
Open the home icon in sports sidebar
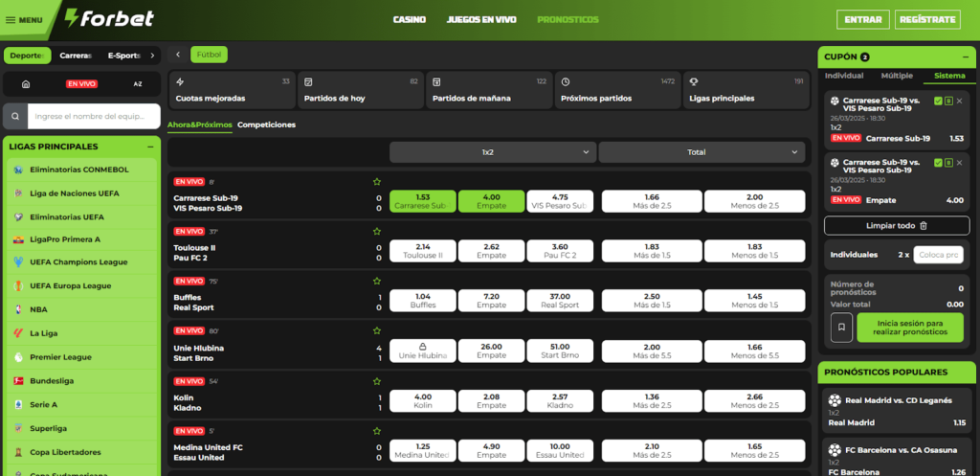[x=26, y=84]
